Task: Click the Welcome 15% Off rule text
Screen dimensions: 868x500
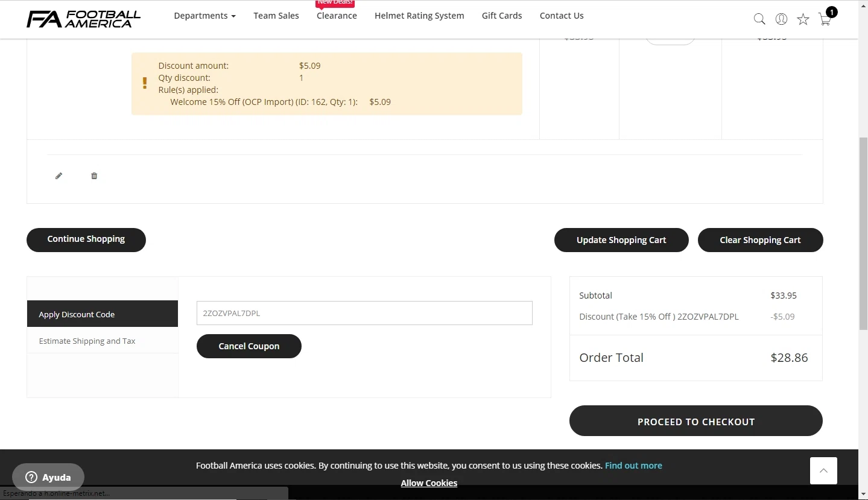Action: tap(264, 102)
